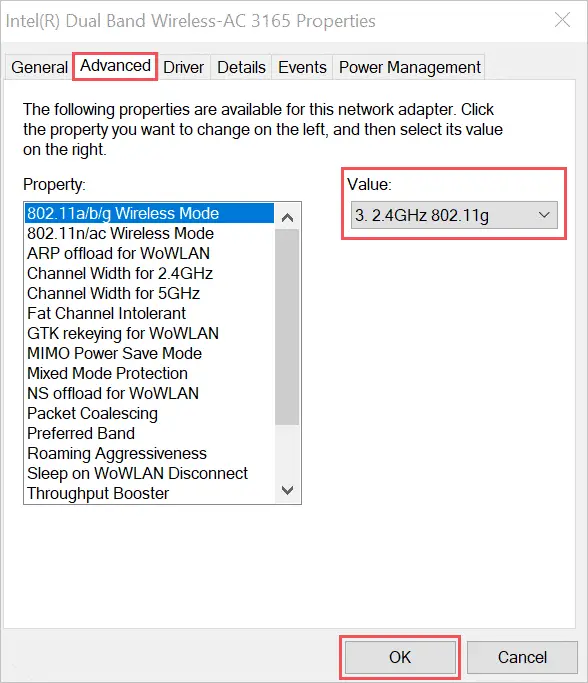588x683 pixels.
Task: Select the Advanced tab
Action: [x=115, y=66]
